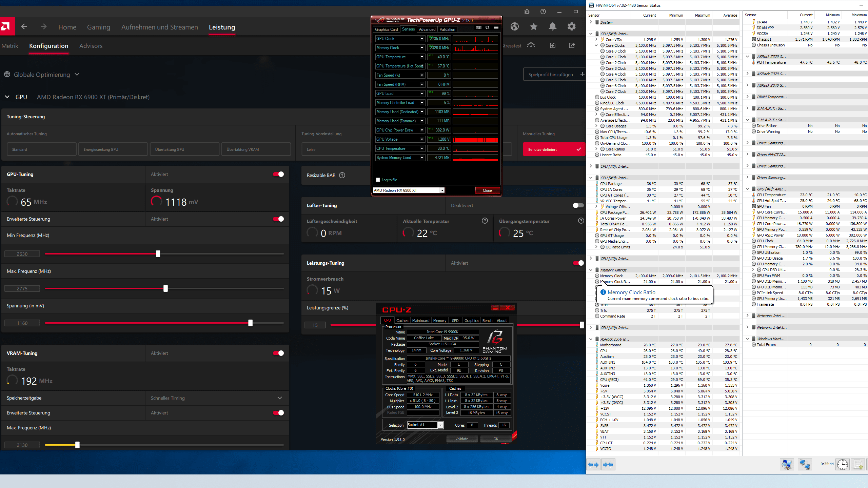This screenshot has width=868, height=488.
Task: Click the favorites star icon
Action: click(534, 26)
